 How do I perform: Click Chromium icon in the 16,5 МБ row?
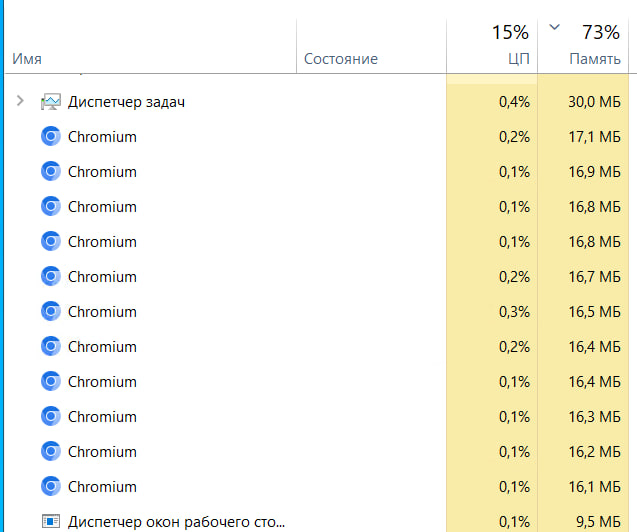coord(51,312)
